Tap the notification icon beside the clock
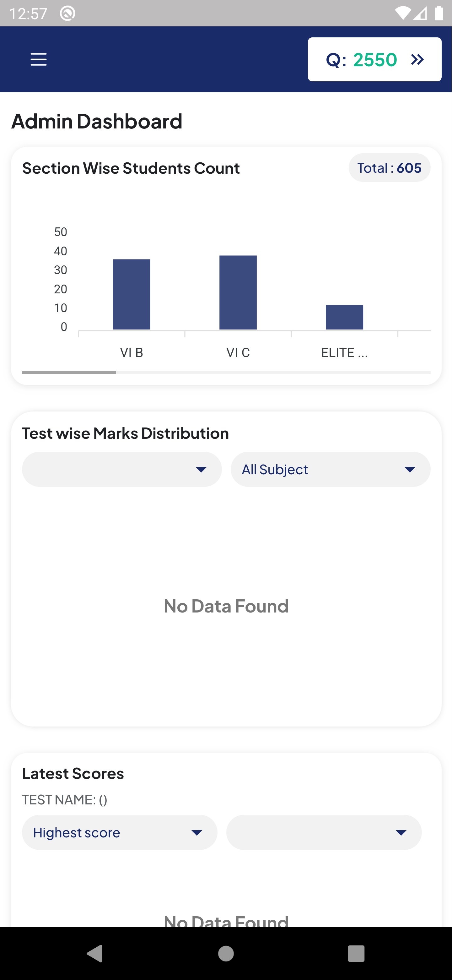The height and width of the screenshot is (980, 452). click(68, 14)
